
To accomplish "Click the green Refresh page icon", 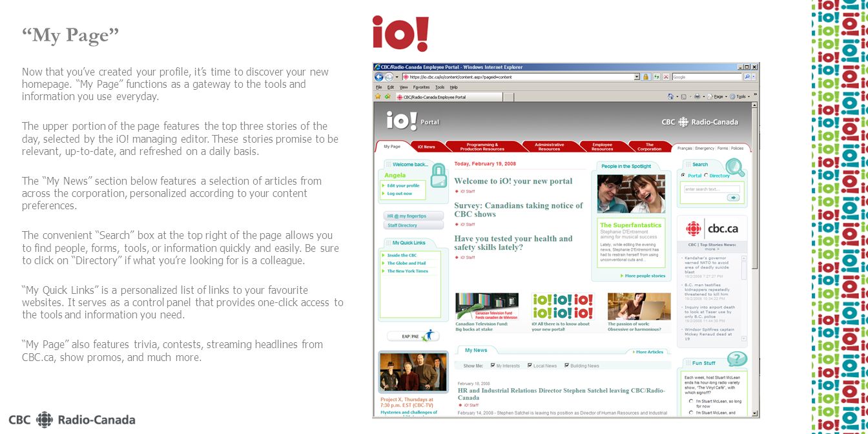I will [x=657, y=77].
